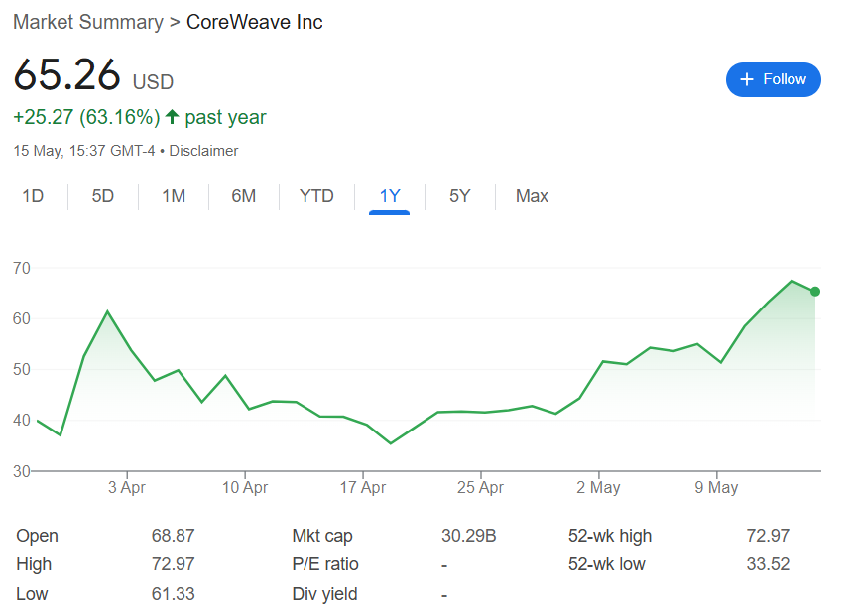The width and height of the screenshot is (853, 616).
Task: Click the 10 Apr axis label
Action: coord(245,487)
